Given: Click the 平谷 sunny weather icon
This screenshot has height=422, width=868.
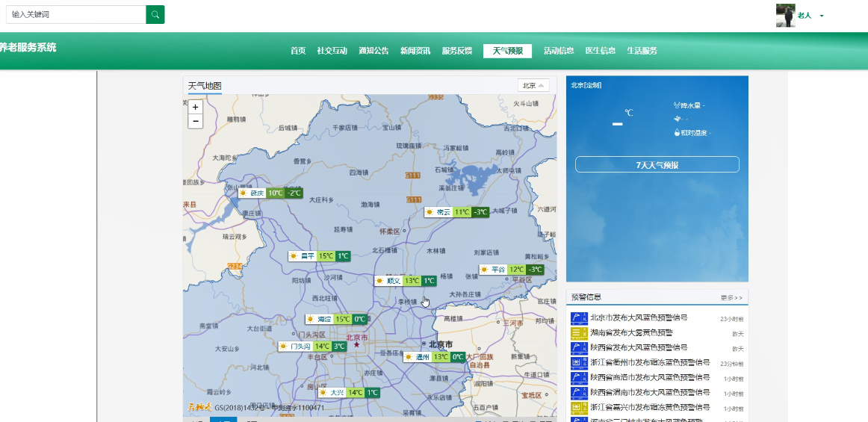Looking at the screenshot, I should click(x=484, y=270).
